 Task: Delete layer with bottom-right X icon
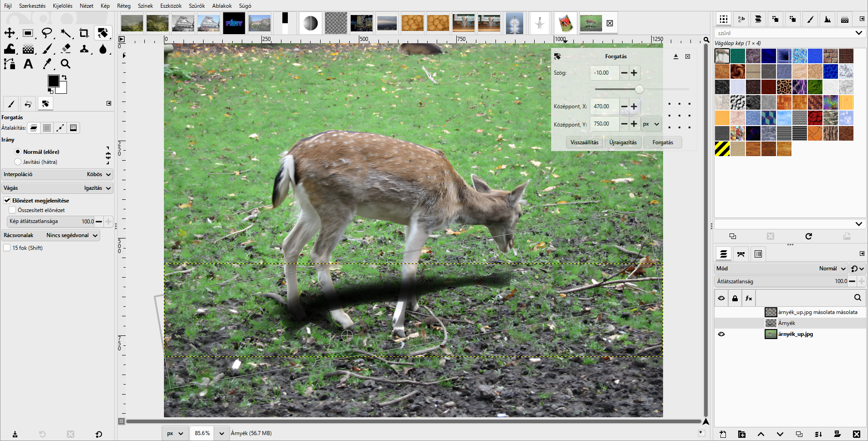[x=857, y=434]
